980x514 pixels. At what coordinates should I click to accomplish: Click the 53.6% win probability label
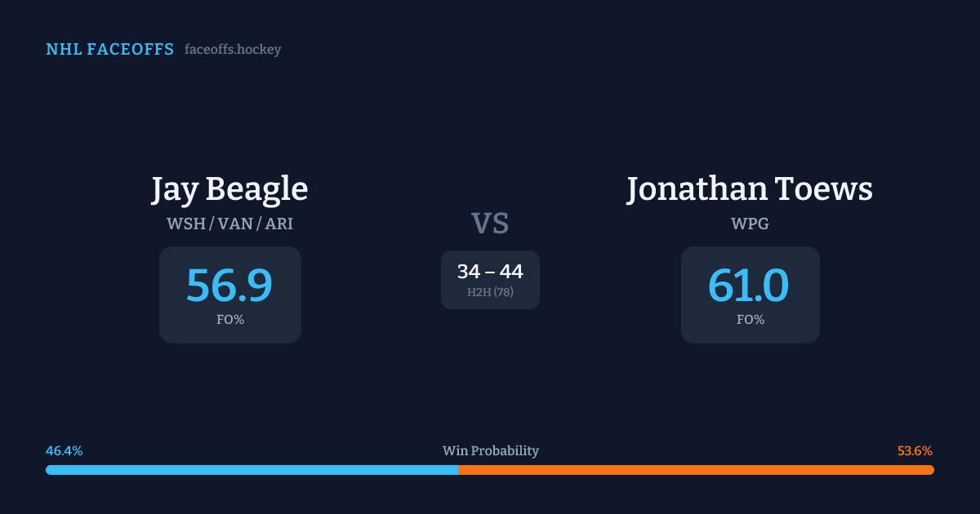915,451
